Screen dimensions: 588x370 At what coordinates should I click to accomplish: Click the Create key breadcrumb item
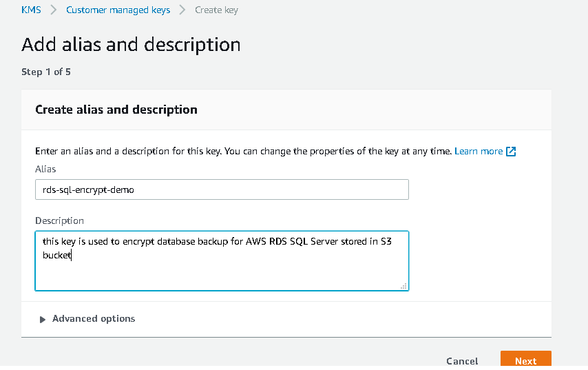[216, 10]
